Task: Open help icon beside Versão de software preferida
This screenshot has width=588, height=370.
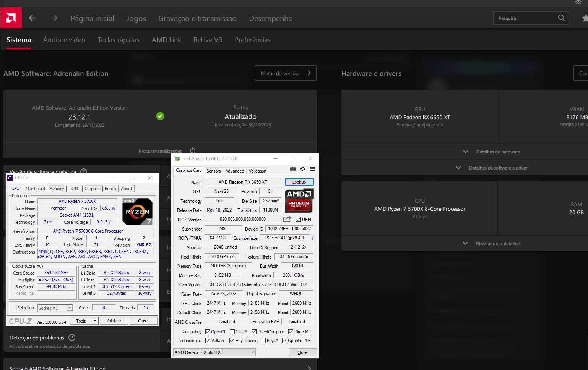Action: 84,171
